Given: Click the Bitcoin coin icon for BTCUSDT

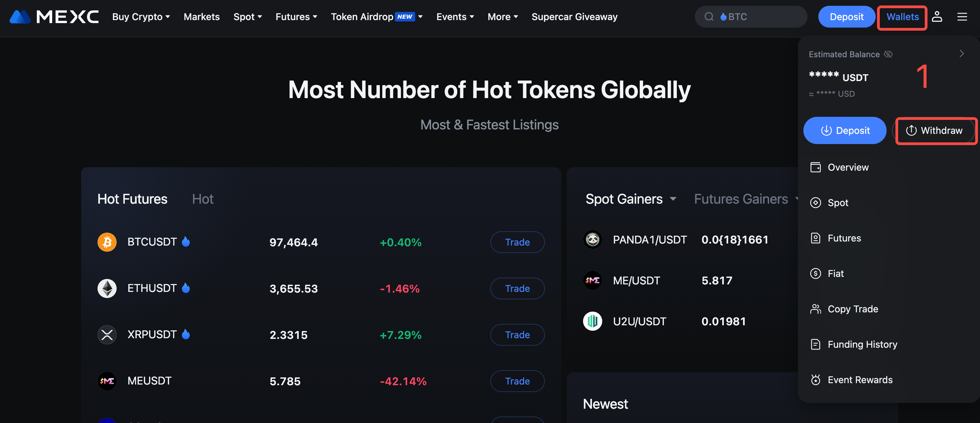Looking at the screenshot, I should click(107, 242).
